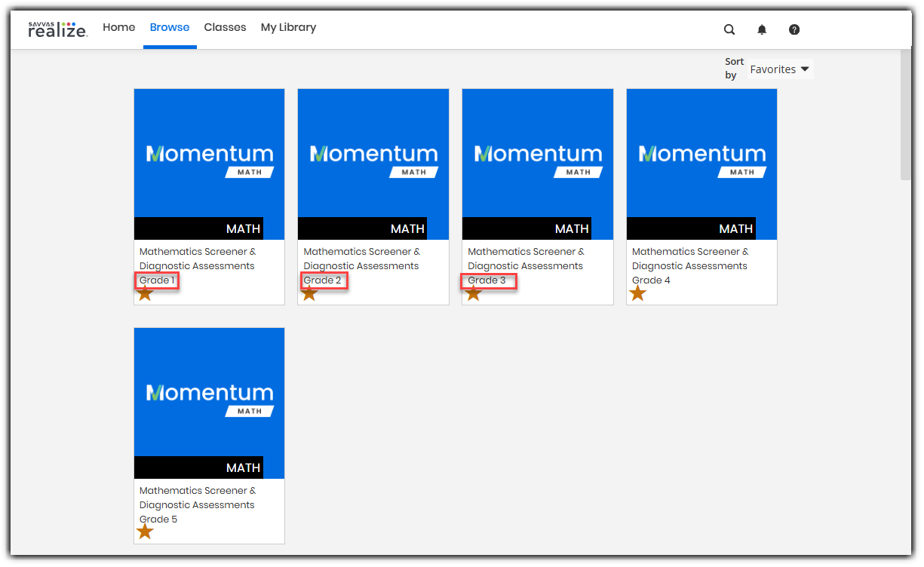Go to My Library
The width and height of the screenshot is (924, 567).
(288, 27)
